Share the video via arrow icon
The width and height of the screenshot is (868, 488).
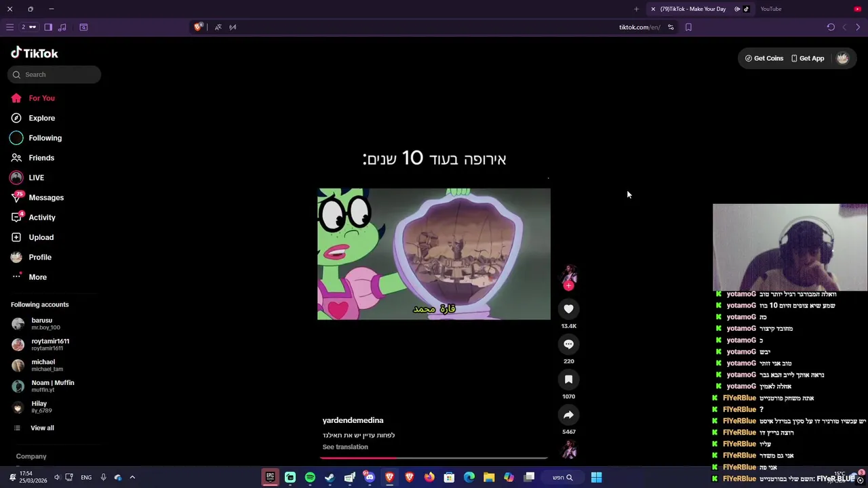tap(568, 415)
